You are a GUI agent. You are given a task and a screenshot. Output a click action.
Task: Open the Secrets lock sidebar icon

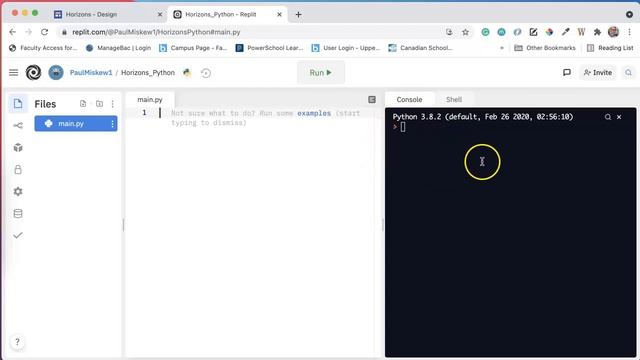point(18,170)
